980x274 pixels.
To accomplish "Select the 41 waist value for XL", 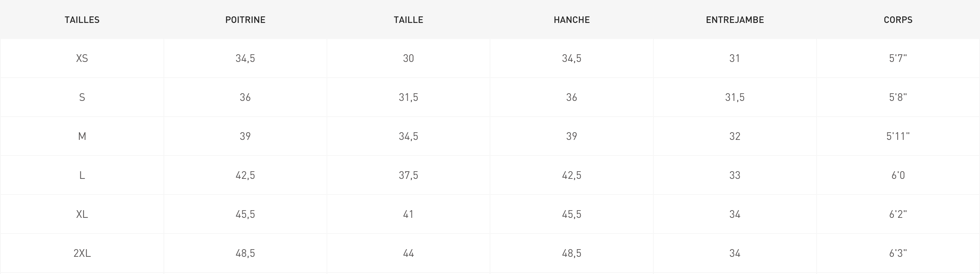I will (x=408, y=214).
